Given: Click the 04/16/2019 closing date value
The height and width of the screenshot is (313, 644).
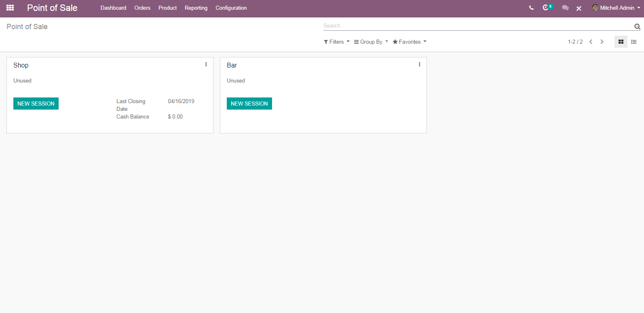Looking at the screenshot, I should click(181, 101).
